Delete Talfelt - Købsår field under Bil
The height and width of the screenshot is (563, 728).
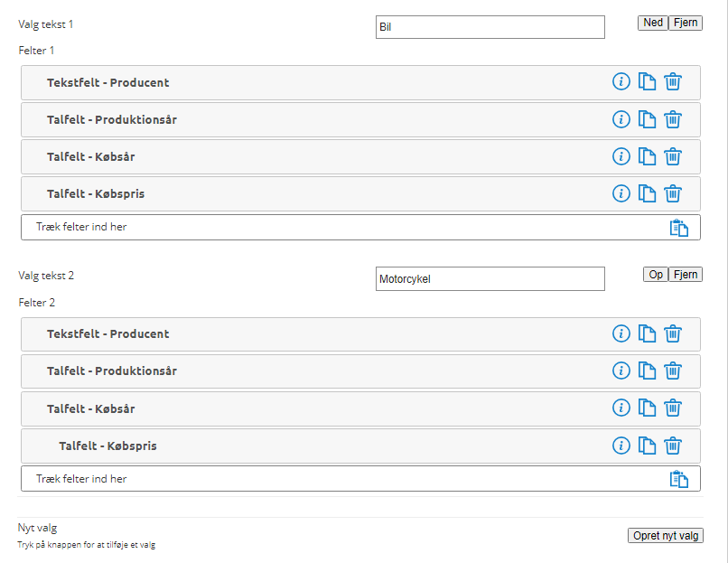[673, 156]
